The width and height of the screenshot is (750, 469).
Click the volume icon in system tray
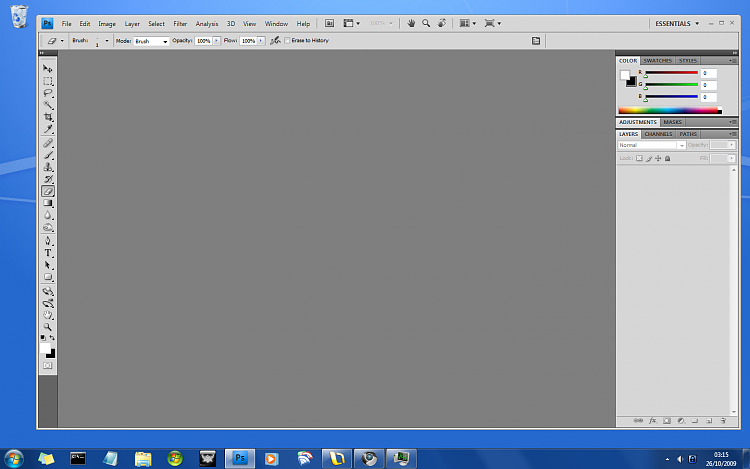pos(680,459)
